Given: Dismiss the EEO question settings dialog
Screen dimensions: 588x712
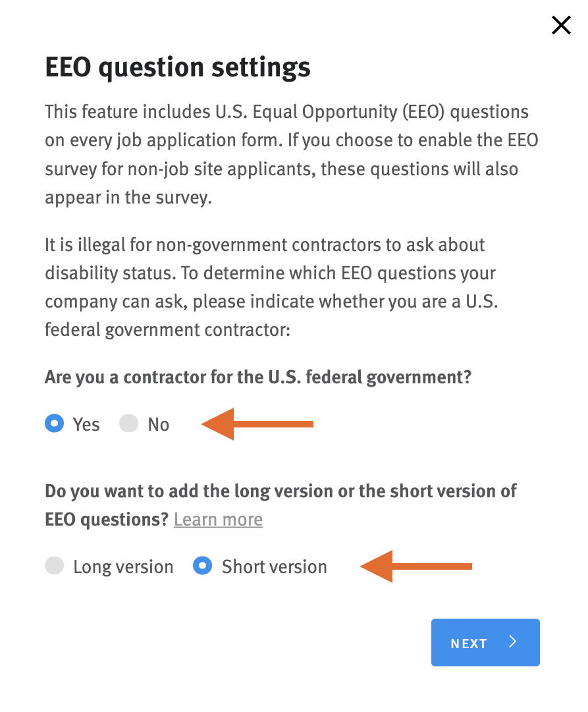Looking at the screenshot, I should click(560, 25).
